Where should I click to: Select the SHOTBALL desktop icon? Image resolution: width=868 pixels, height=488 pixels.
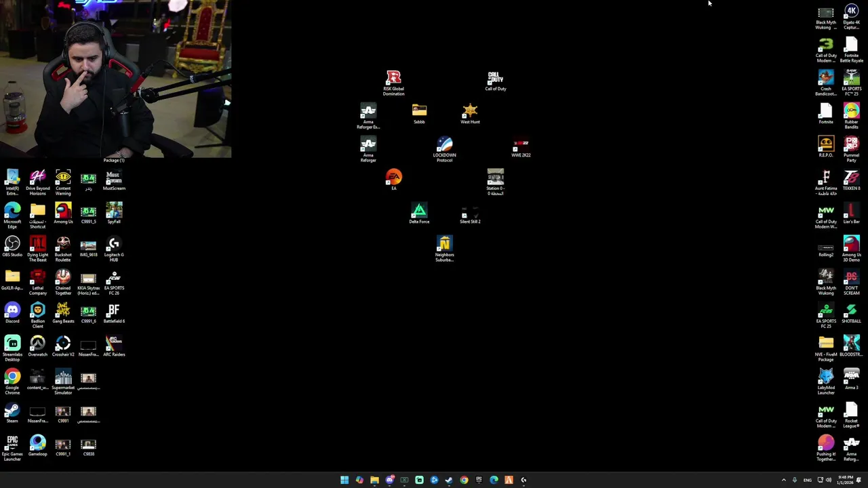pos(852,313)
